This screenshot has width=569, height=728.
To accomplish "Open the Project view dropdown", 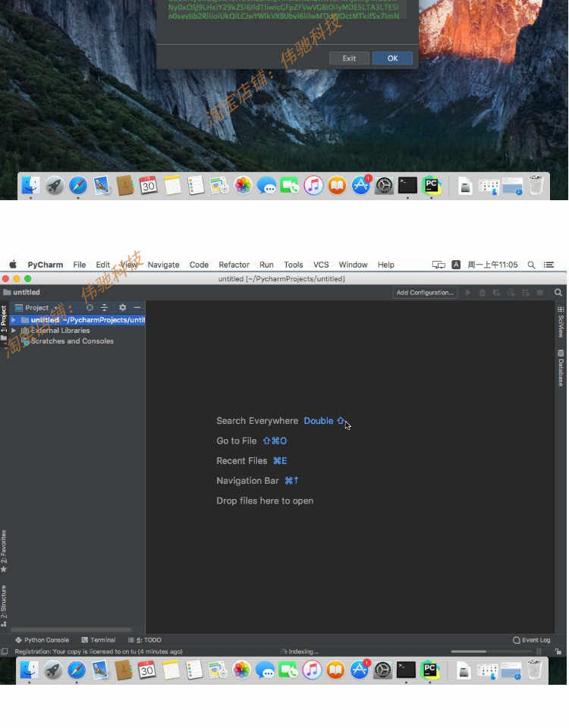I will click(36, 307).
